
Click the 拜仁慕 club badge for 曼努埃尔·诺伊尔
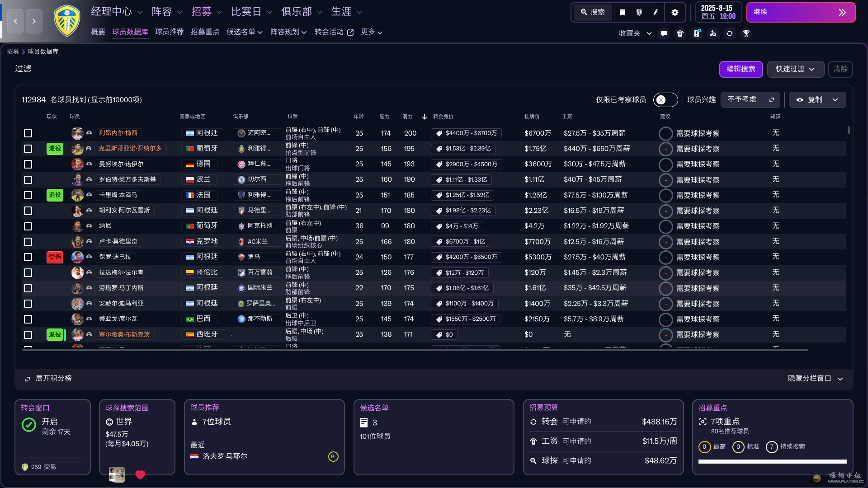point(241,164)
